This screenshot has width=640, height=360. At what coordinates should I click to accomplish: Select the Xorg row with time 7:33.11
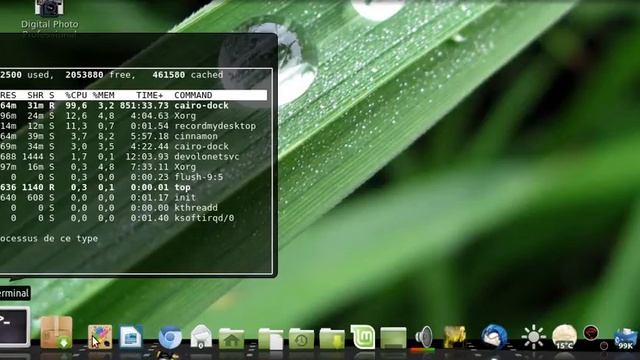point(134,167)
